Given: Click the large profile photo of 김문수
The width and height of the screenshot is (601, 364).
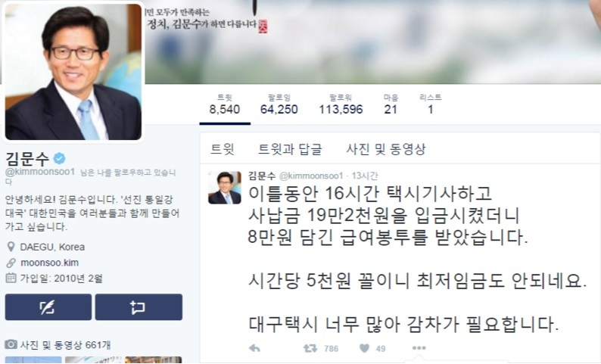Looking at the screenshot, I should pyautogui.click(x=73, y=72).
